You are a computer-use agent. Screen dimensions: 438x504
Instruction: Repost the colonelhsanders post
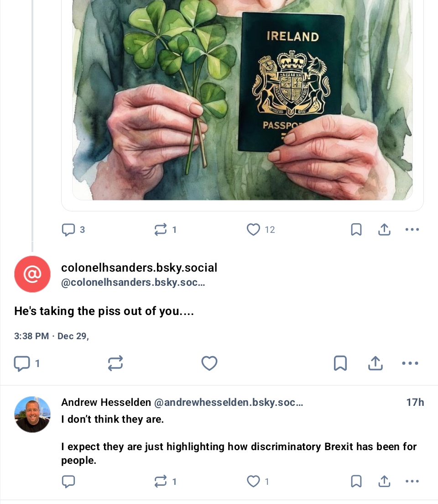(x=115, y=363)
